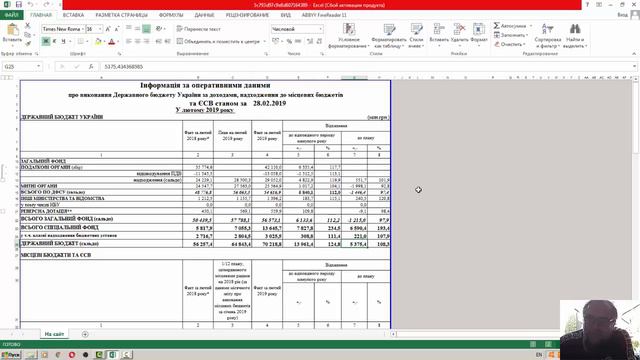The image size is (640, 360).
Task: Click the comma style (000) icon
Action: (x=298, y=41)
